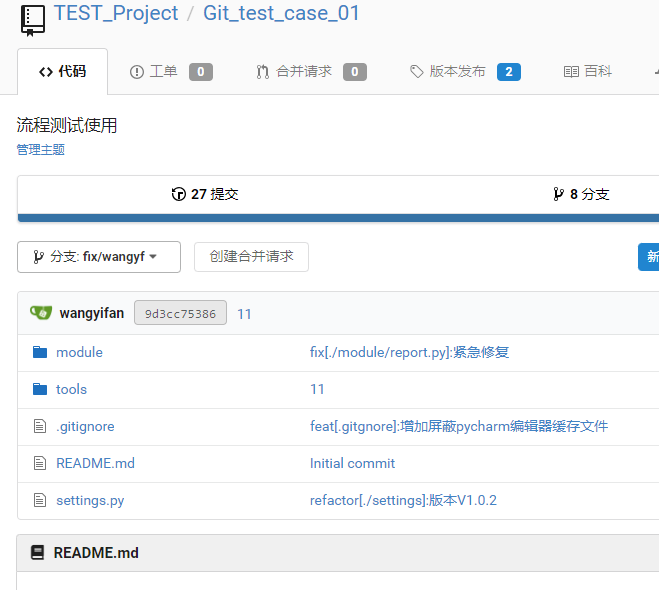This screenshot has height=590, width=659.
Task: Open the .gitignore file
Action: (x=85, y=427)
